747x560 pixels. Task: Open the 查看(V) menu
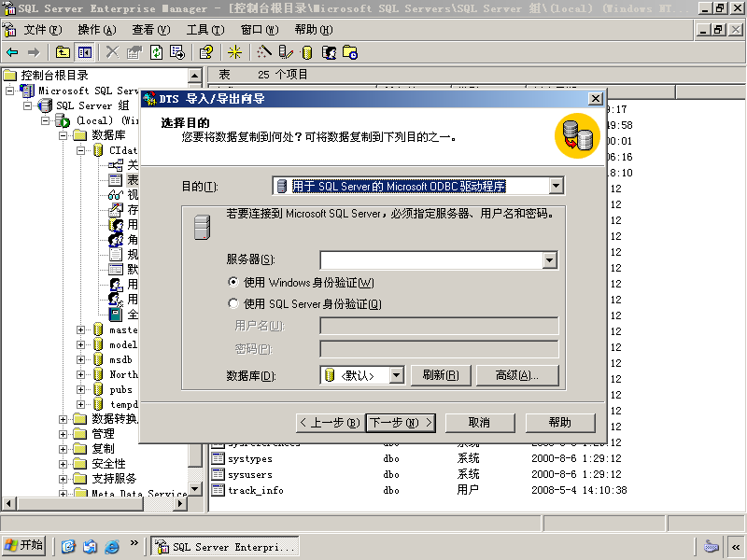151,30
